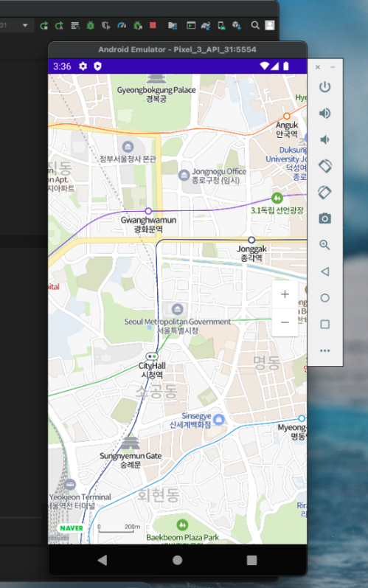Stop the running app with red square
This screenshot has width=368, height=588.
point(153,25)
